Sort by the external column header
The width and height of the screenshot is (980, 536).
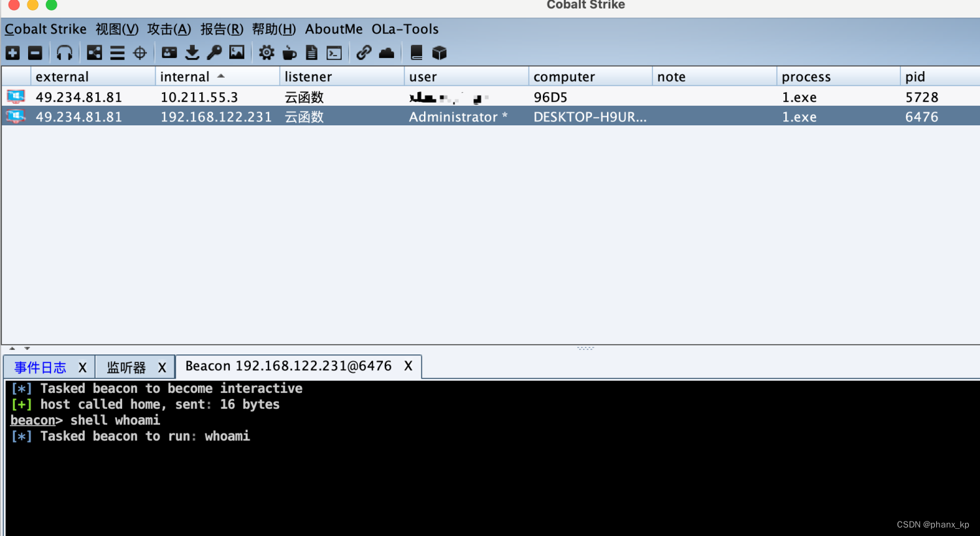tap(93, 76)
